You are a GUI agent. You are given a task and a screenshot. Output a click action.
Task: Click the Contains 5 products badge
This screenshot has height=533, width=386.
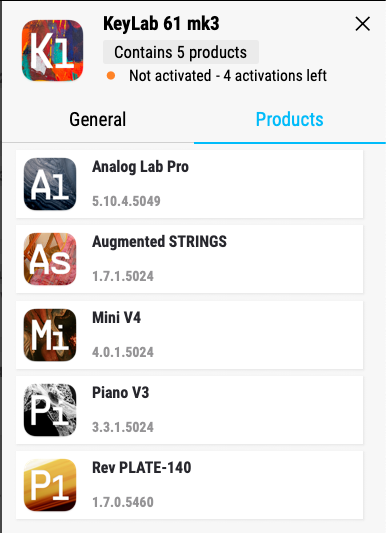[x=181, y=52]
